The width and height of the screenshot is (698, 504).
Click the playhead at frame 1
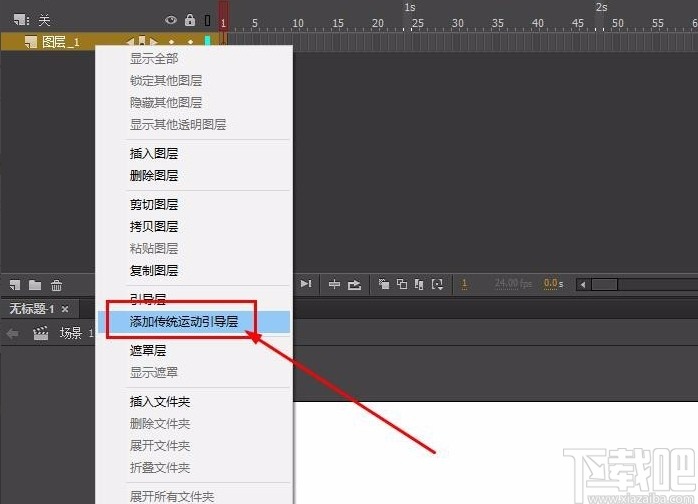223,16
